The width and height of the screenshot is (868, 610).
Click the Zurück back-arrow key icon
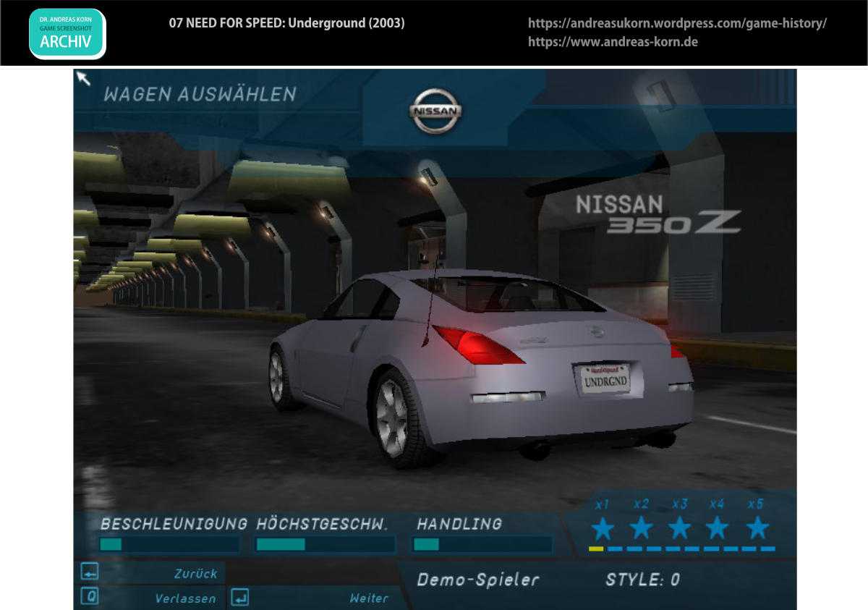(89, 572)
